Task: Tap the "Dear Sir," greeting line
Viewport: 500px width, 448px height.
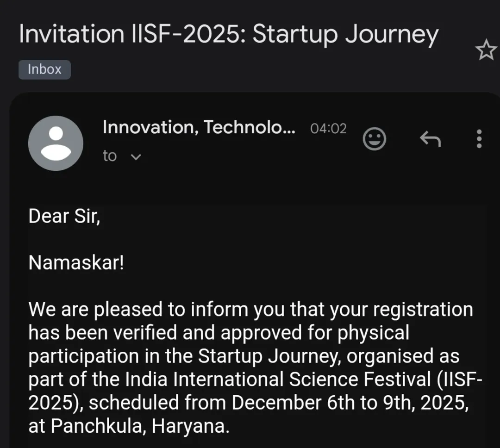Action: tap(64, 216)
